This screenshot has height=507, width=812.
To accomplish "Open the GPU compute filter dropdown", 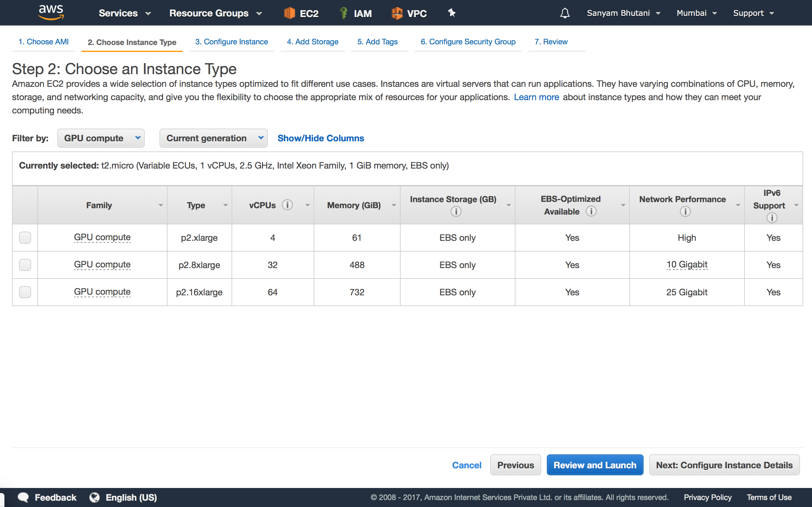I will point(101,138).
